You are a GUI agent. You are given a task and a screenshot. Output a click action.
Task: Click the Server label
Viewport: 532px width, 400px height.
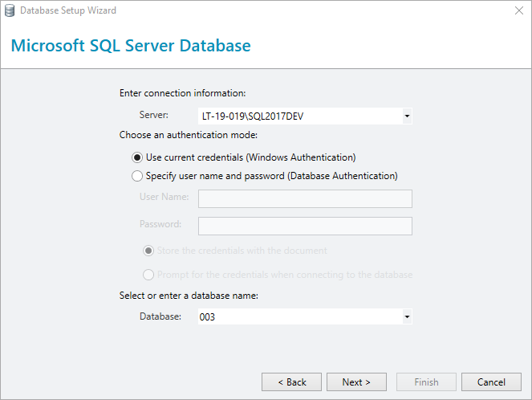(x=154, y=115)
